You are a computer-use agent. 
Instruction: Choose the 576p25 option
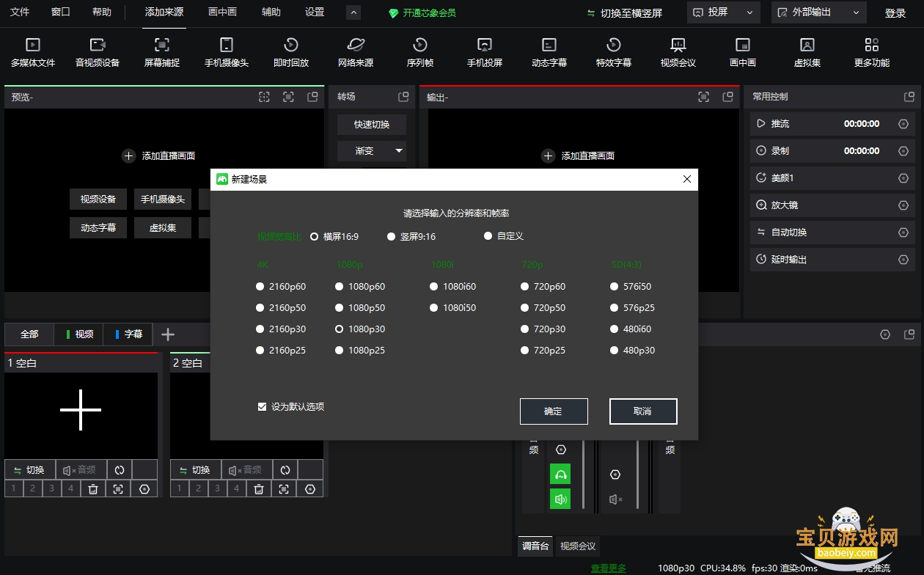tap(632, 308)
